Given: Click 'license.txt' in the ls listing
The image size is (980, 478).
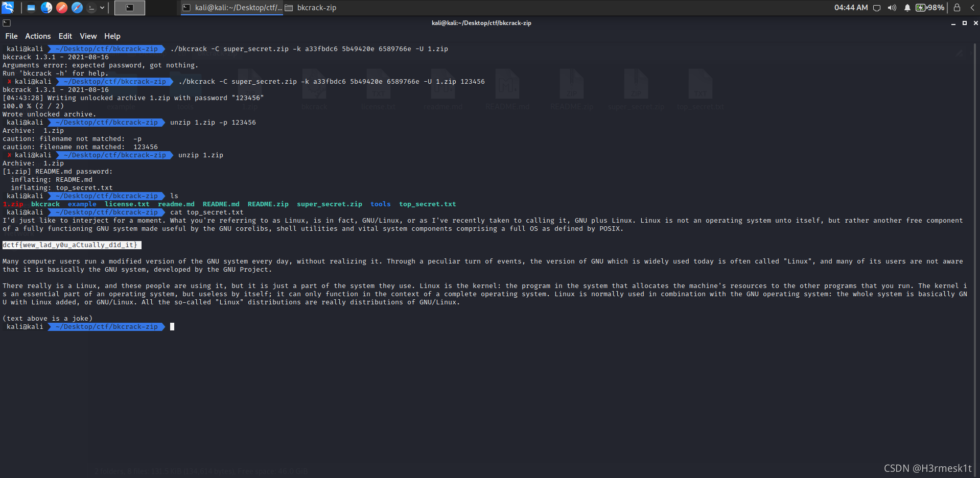Looking at the screenshot, I should pyautogui.click(x=127, y=204).
